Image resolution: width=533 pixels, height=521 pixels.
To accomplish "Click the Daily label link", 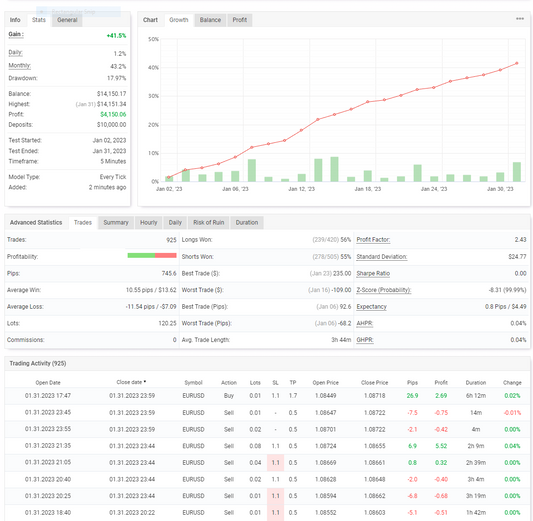I will [15, 53].
